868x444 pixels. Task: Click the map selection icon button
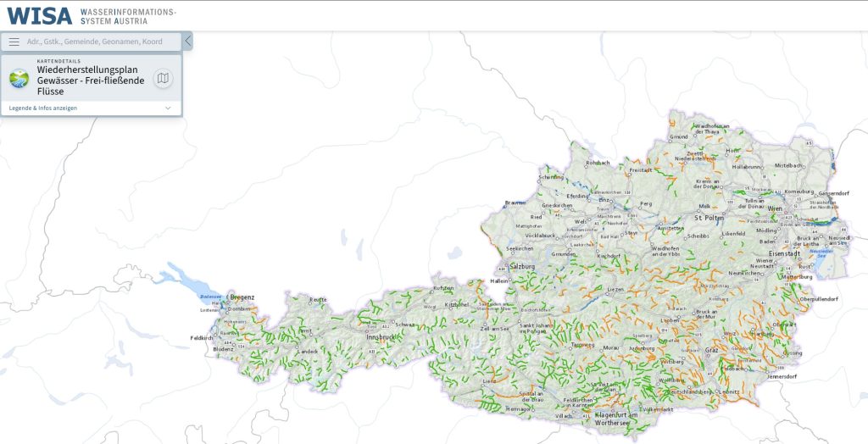tap(163, 79)
